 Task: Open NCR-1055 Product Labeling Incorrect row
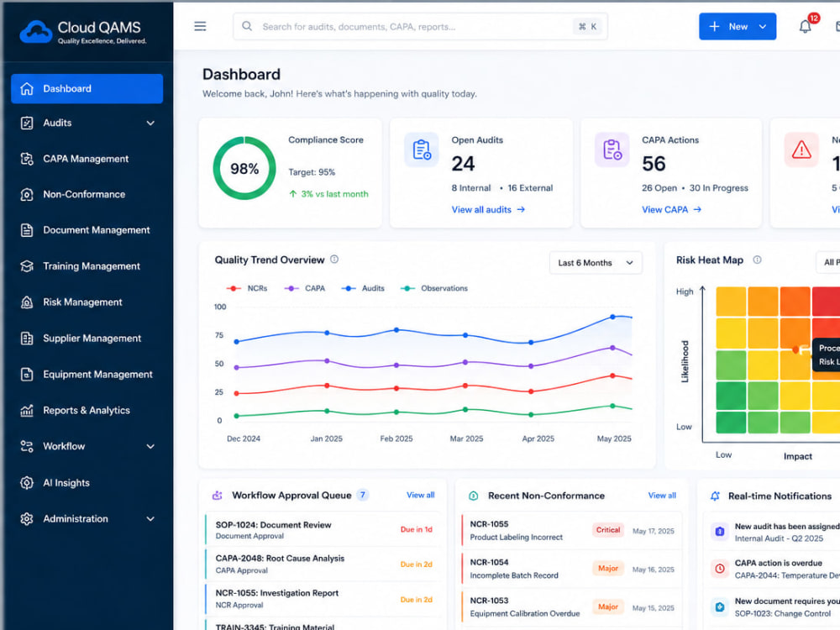pos(571,531)
